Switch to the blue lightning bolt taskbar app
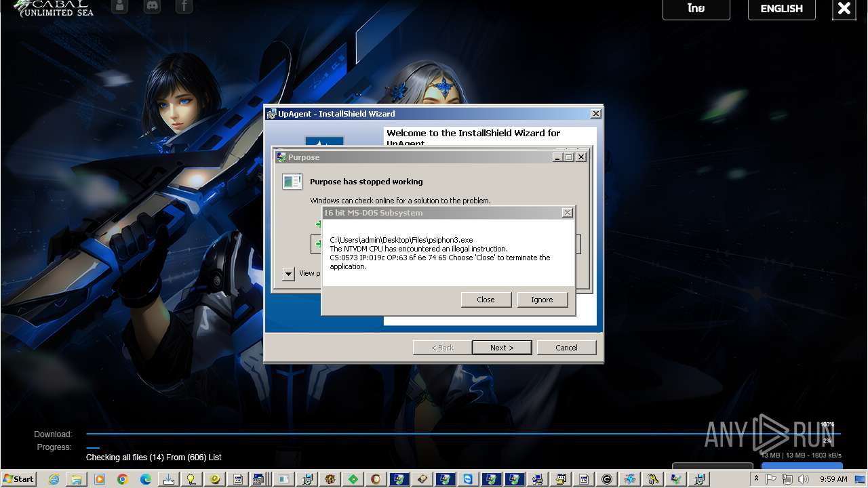Screen dimensions: 868x488 coord(630,479)
